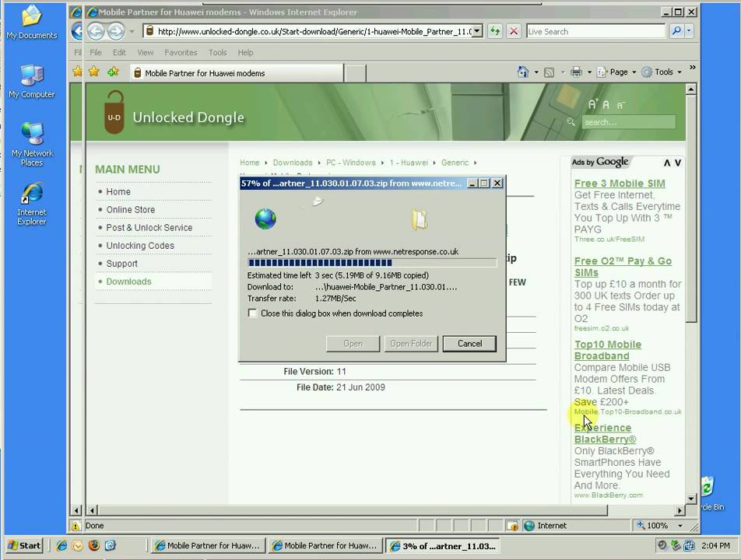Open the View menu
This screenshot has height=560, width=741.
coord(145,52)
